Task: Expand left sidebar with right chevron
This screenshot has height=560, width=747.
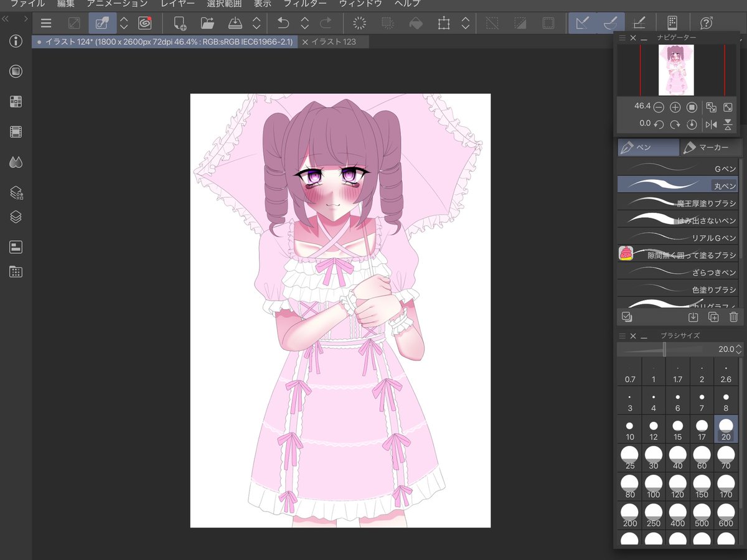Action: (x=26, y=19)
